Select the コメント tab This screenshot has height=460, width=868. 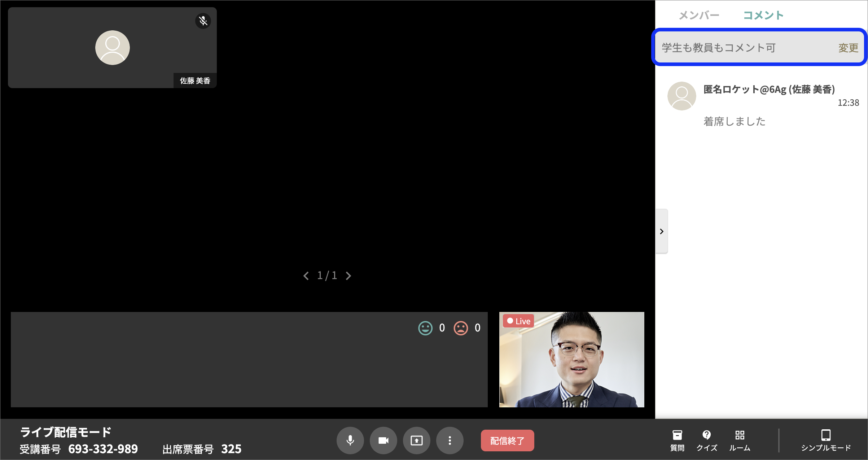763,15
